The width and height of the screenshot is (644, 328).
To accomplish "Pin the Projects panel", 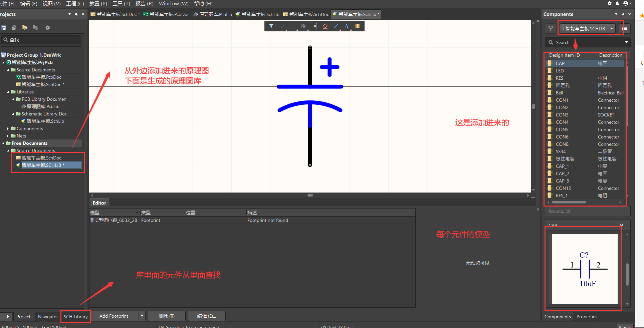I will (x=76, y=14).
